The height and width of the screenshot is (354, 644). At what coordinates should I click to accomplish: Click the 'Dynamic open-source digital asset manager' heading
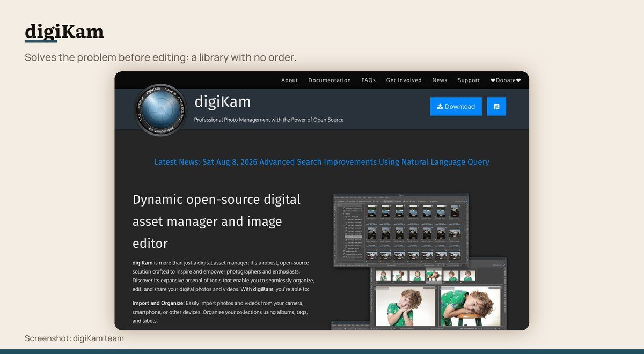217,222
